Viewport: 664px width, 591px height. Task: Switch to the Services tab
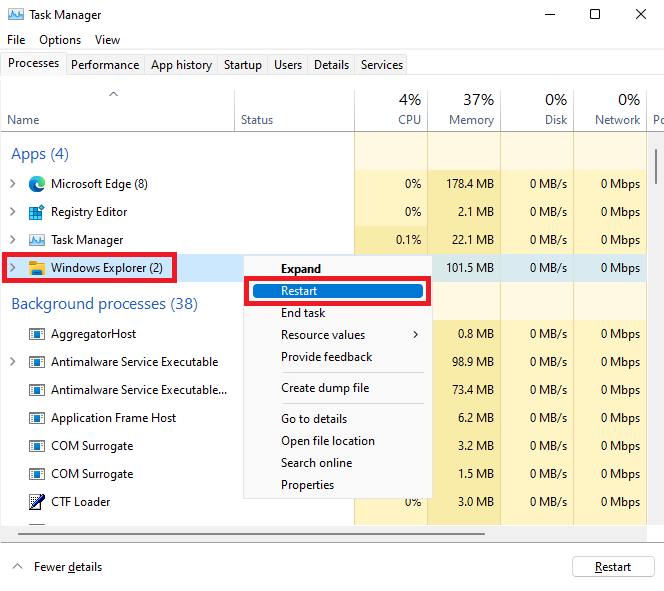(382, 65)
